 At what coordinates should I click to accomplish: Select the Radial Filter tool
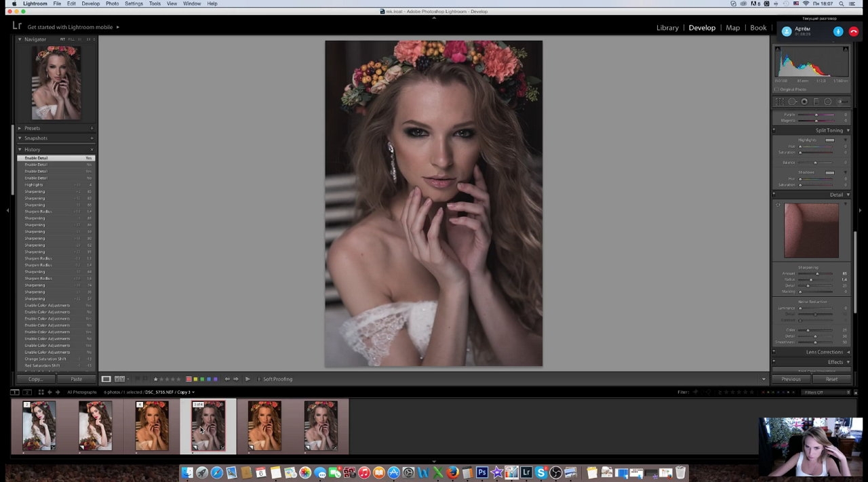[828, 102]
